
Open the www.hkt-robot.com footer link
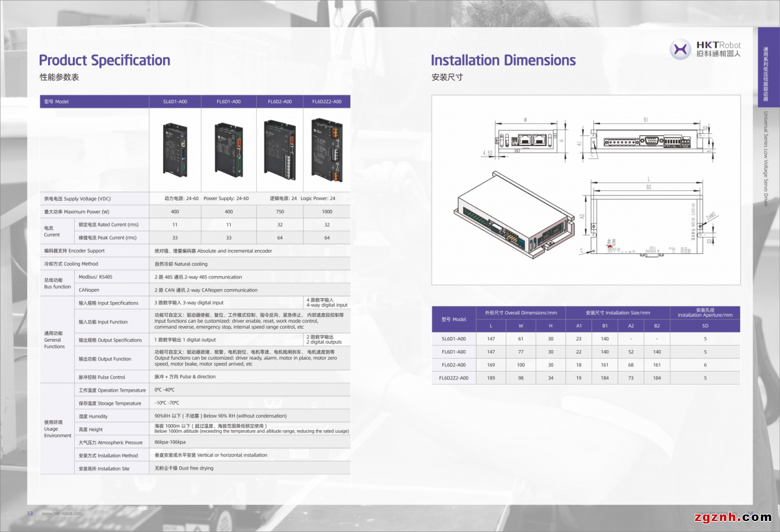pos(62,513)
